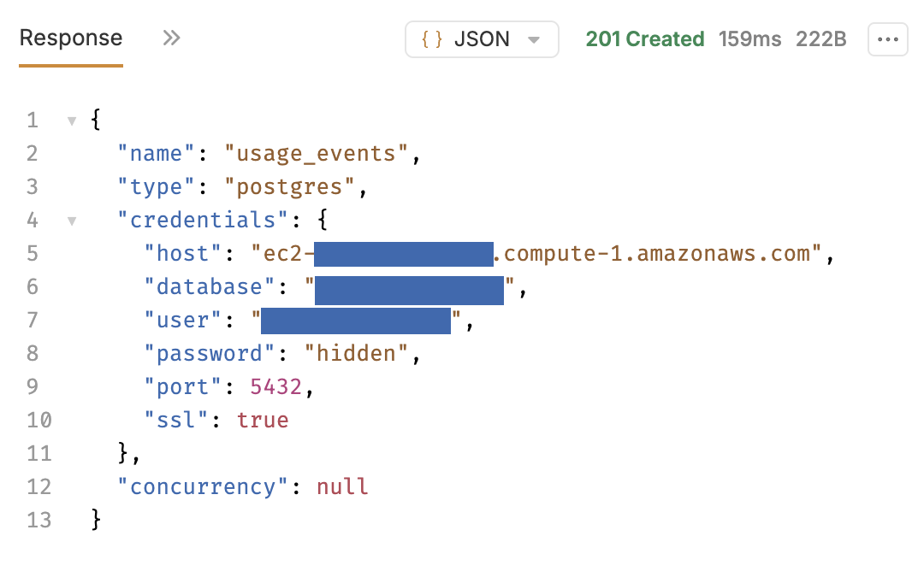Click the 201 Created status label
924x583 pixels.
[x=645, y=39]
